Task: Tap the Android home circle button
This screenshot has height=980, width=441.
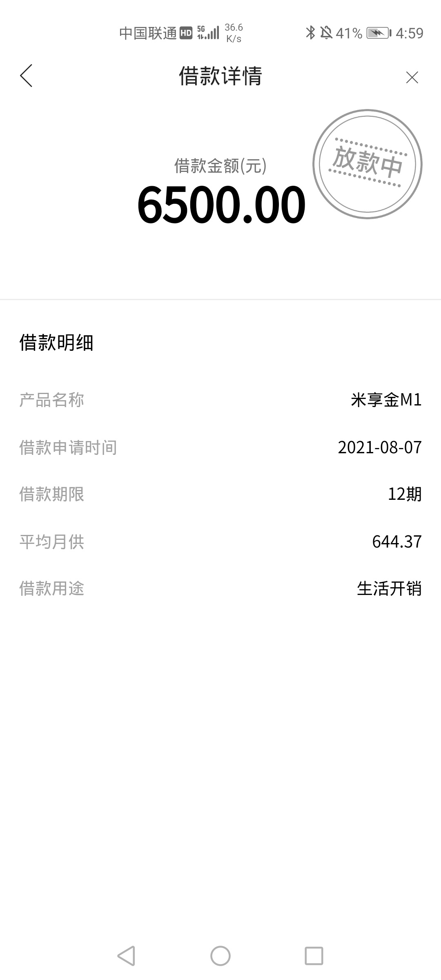Action: pos(220,955)
